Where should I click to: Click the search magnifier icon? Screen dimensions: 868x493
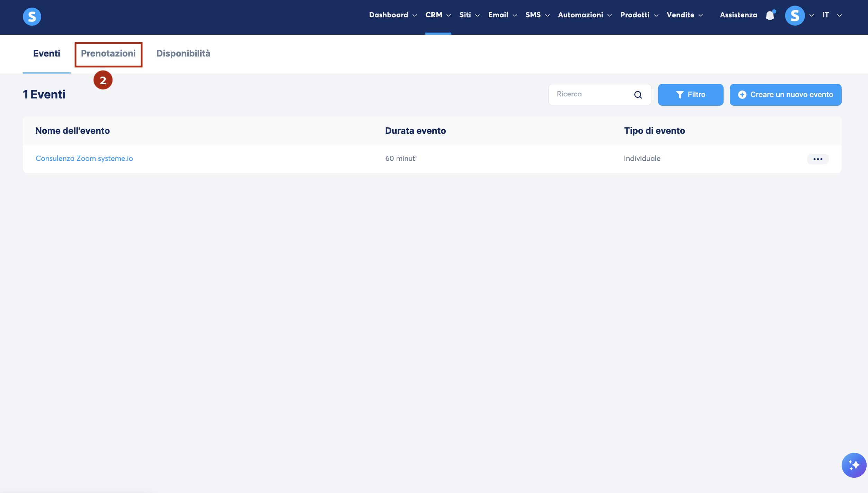pyautogui.click(x=638, y=95)
